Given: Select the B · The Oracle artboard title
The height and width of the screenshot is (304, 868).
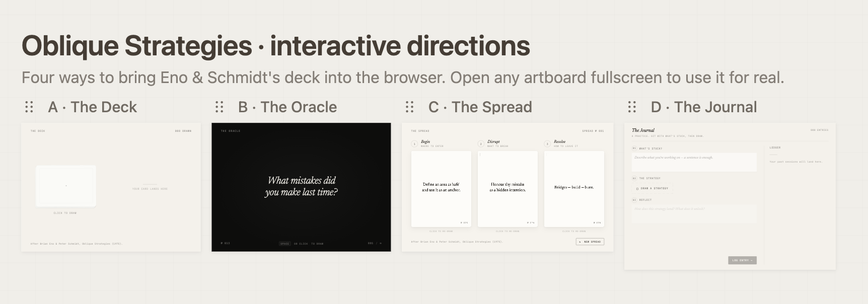Looking at the screenshot, I should 287,107.
